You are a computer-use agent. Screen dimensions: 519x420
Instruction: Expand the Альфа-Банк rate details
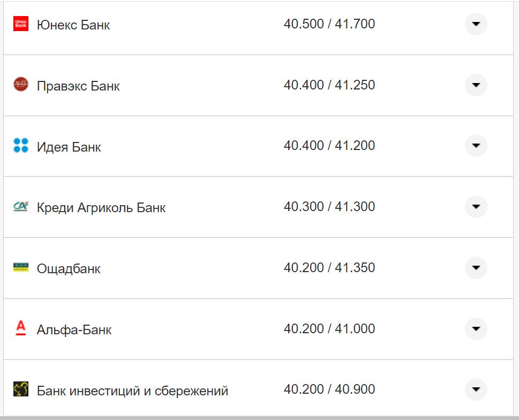(475, 329)
